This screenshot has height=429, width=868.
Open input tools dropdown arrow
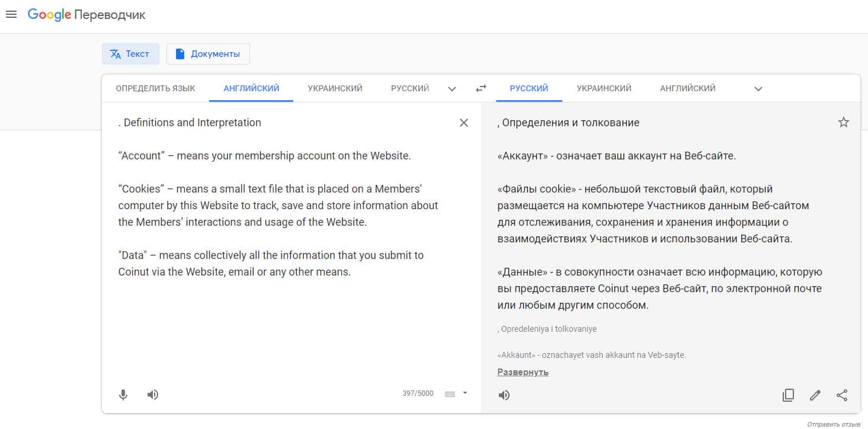pyautogui.click(x=465, y=393)
